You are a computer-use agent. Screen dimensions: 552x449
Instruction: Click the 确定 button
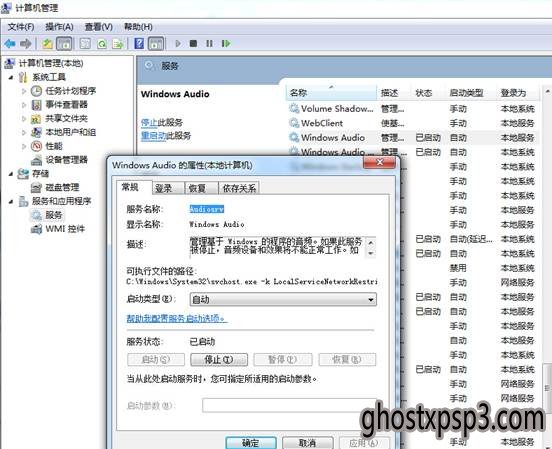(x=251, y=443)
